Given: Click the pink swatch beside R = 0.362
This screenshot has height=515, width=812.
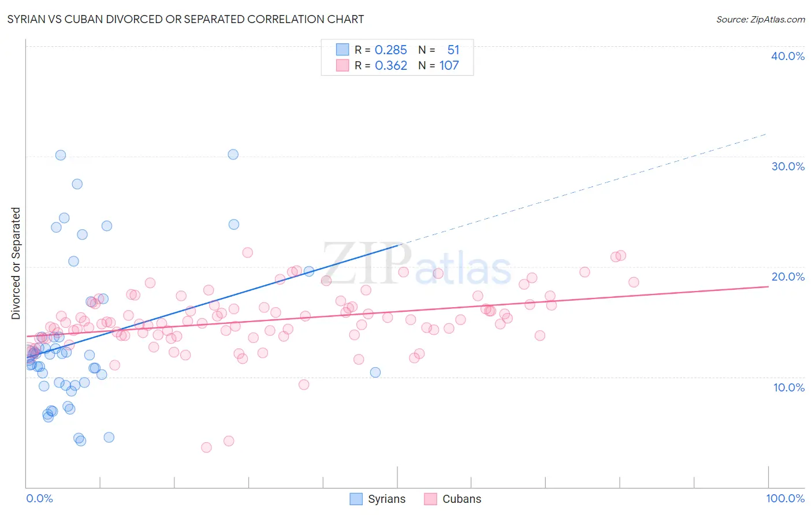Looking at the screenshot, I should pyautogui.click(x=342, y=65).
